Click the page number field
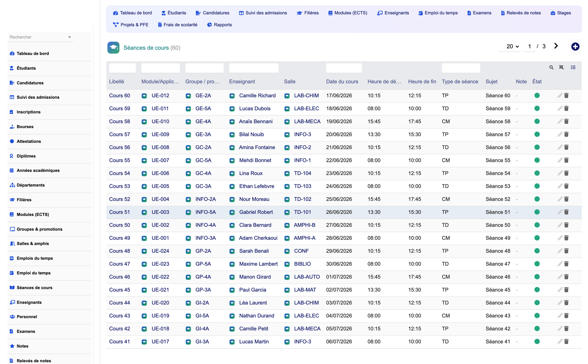The image size is (588, 364). coord(529,47)
